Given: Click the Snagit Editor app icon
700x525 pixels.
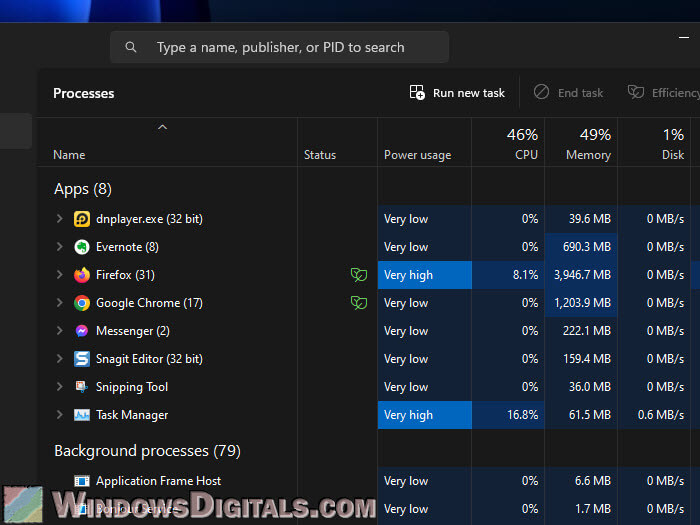Looking at the screenshot, I should 82,358.
